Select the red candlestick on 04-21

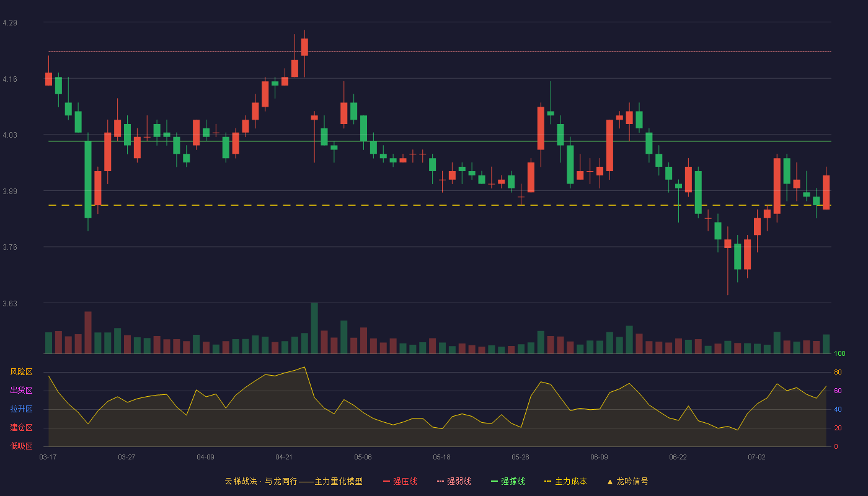pyautogui.click(x=285, y=81)
